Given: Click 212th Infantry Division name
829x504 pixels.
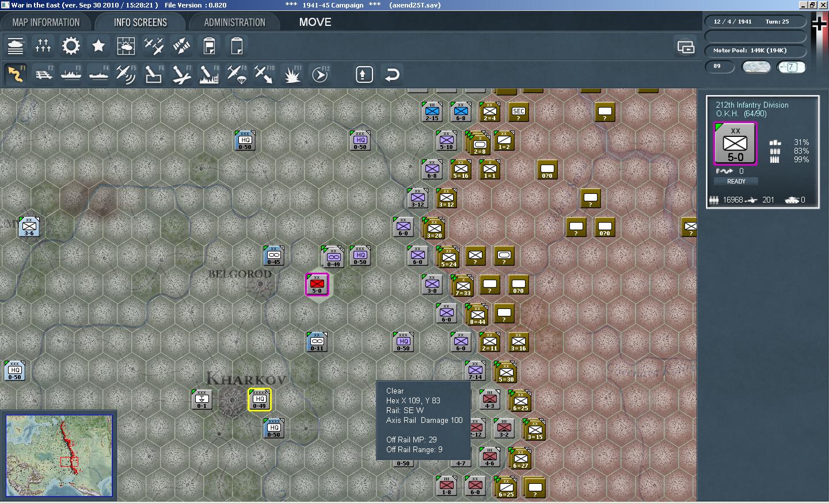Looking at the screenshot, I should 752,105.
